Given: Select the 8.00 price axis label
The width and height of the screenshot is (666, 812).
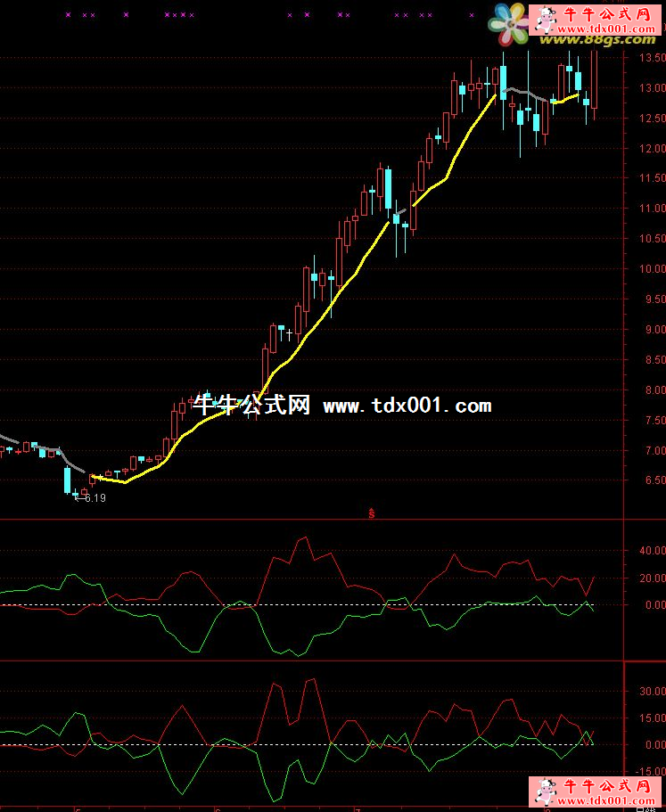Looking at the screenshot, I should pos(655,390).
